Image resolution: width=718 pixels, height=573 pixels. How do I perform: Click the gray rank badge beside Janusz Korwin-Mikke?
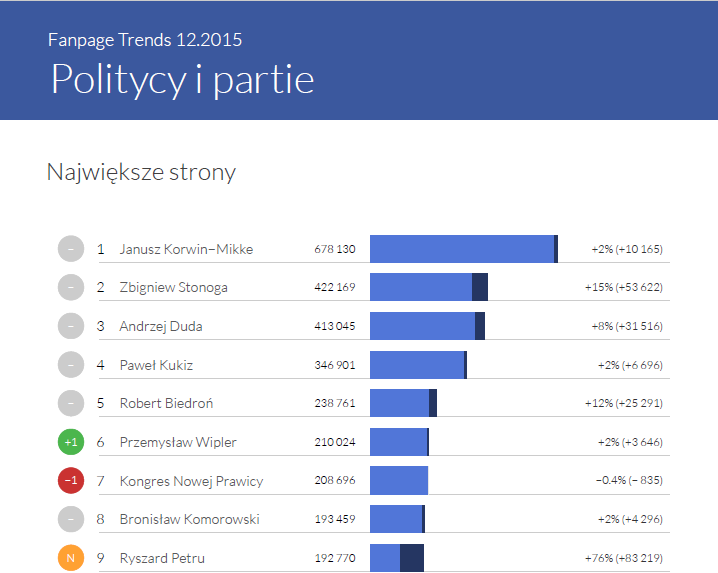click(71, 249)
